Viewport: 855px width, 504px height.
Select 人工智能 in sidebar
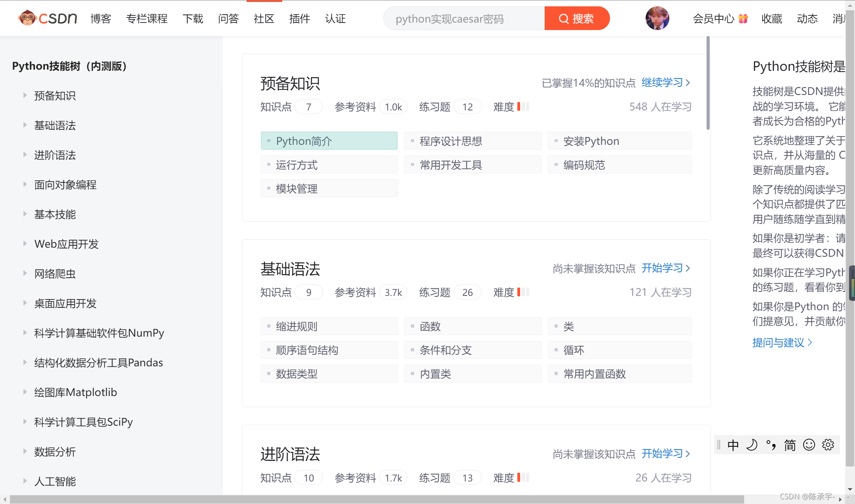click(55, 481)
